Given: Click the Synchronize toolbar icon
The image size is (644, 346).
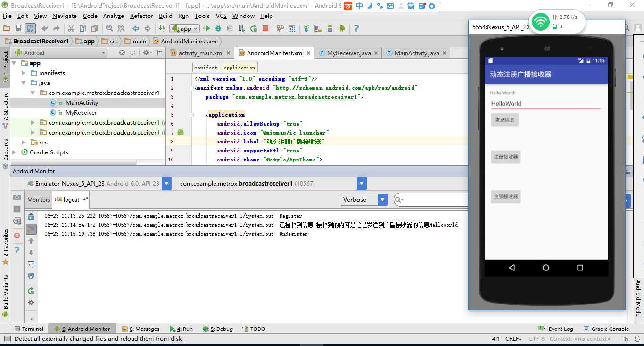Looking at the screenshot, I should click(30, 29).
